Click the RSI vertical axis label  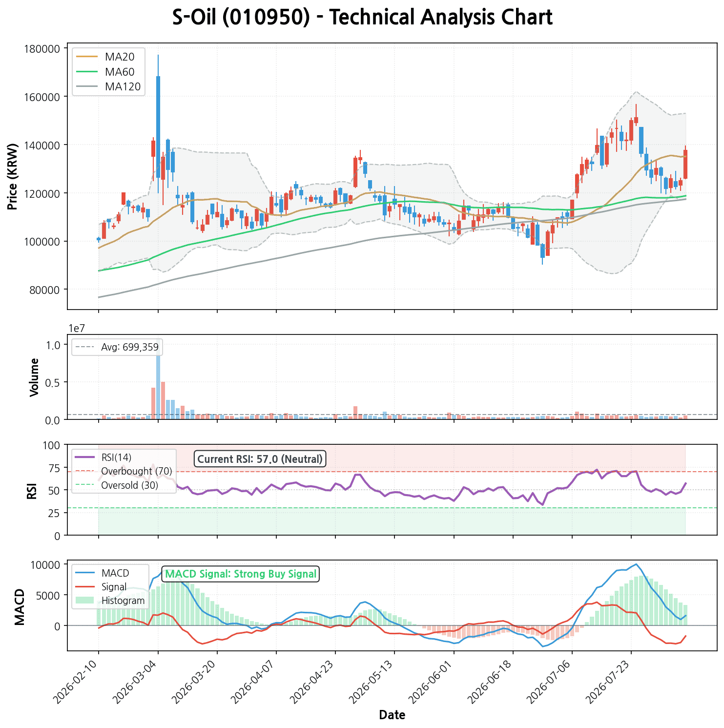(32, 490)
